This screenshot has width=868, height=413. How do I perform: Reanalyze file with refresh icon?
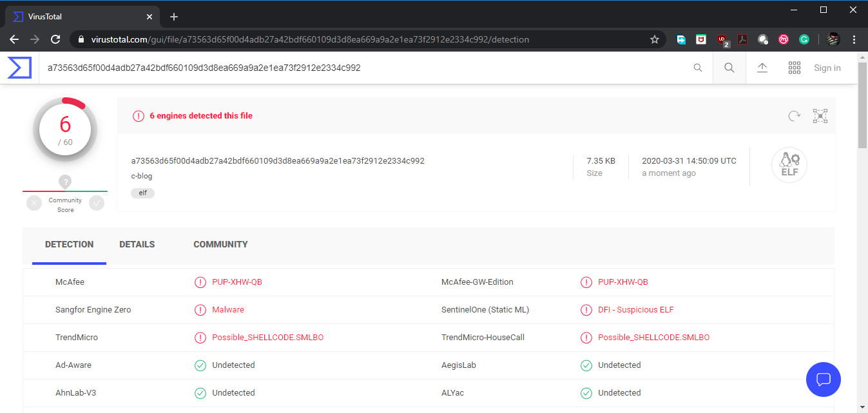[x=795, y=116]
